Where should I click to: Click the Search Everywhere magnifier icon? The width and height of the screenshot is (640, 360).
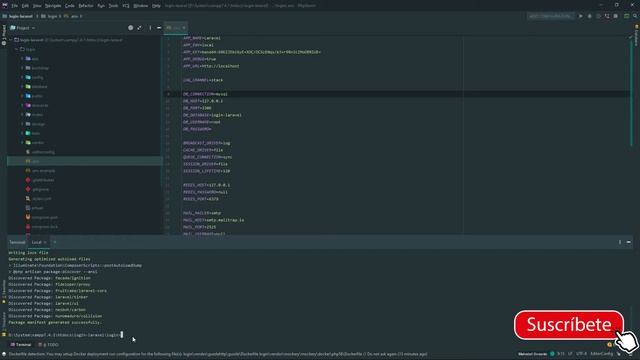635,16
